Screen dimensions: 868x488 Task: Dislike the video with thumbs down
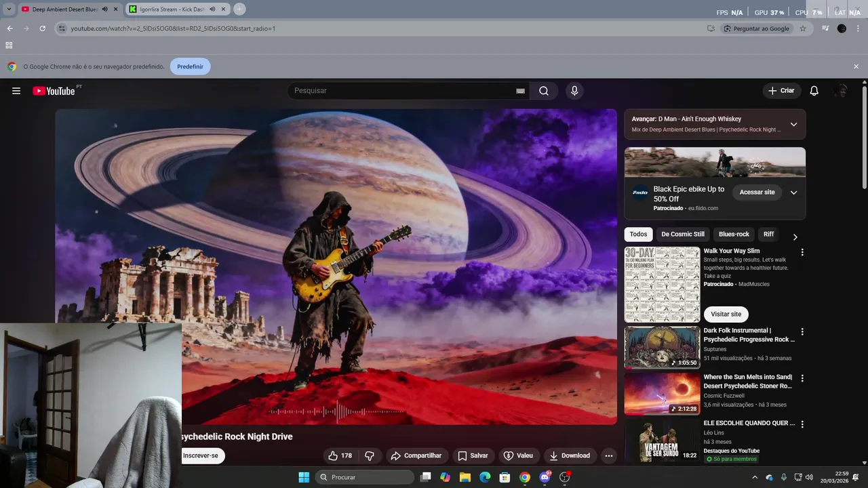(370, 455)
